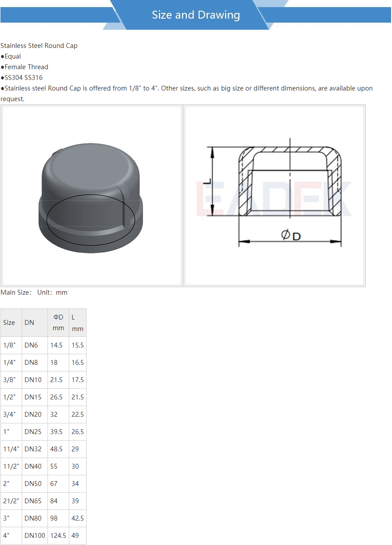
Task: Open the cap cross-section technical drawing
Action: [x=274, y=196]
